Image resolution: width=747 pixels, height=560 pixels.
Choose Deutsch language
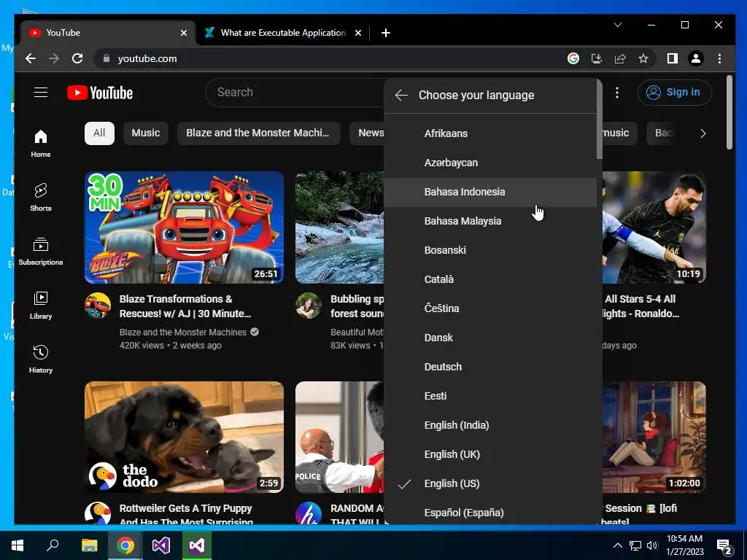(490, 367)
